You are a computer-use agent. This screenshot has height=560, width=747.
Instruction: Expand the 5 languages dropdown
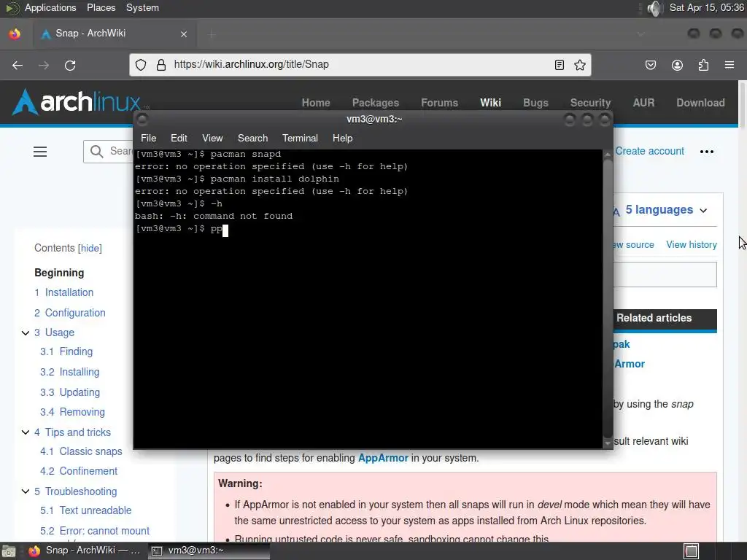[x=665, y=210]
